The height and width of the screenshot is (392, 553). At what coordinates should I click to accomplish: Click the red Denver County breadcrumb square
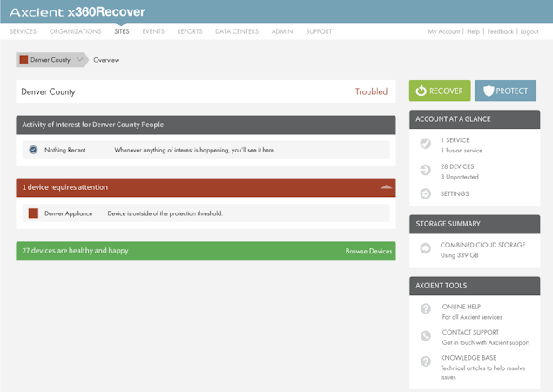pos(24,59)
